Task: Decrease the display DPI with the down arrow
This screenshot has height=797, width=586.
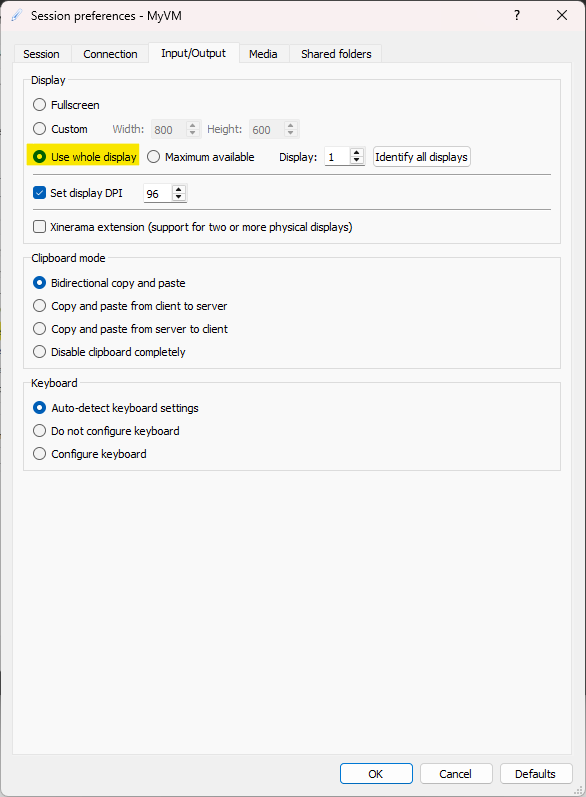Action: coord(178,197)
